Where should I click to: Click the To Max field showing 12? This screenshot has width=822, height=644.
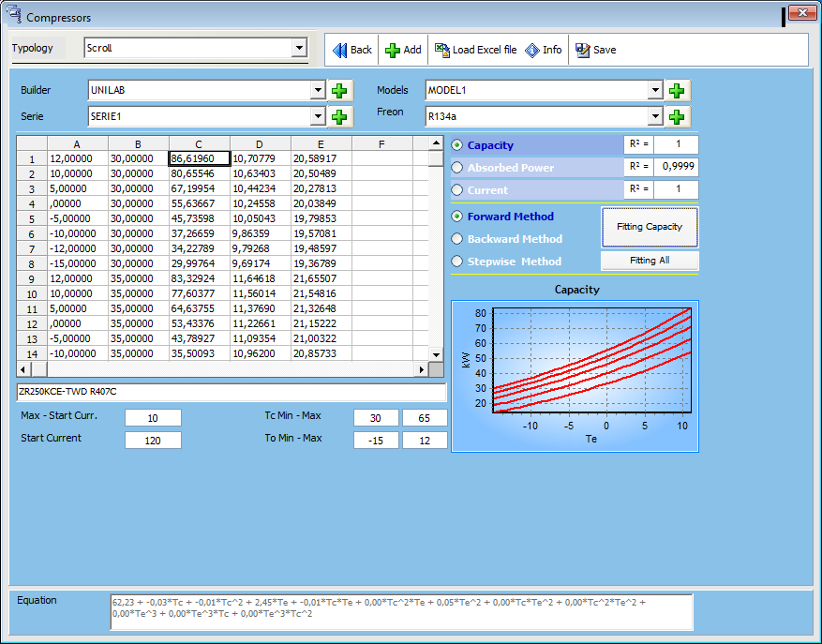425,441
